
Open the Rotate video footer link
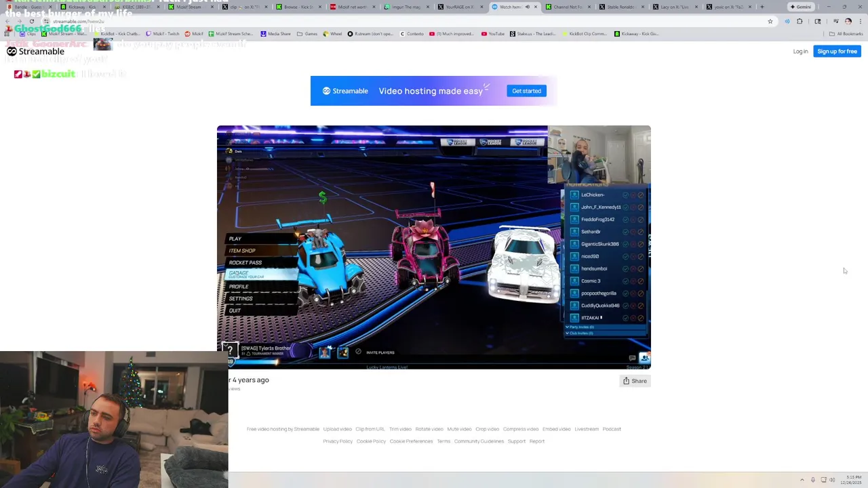point(429,429)
